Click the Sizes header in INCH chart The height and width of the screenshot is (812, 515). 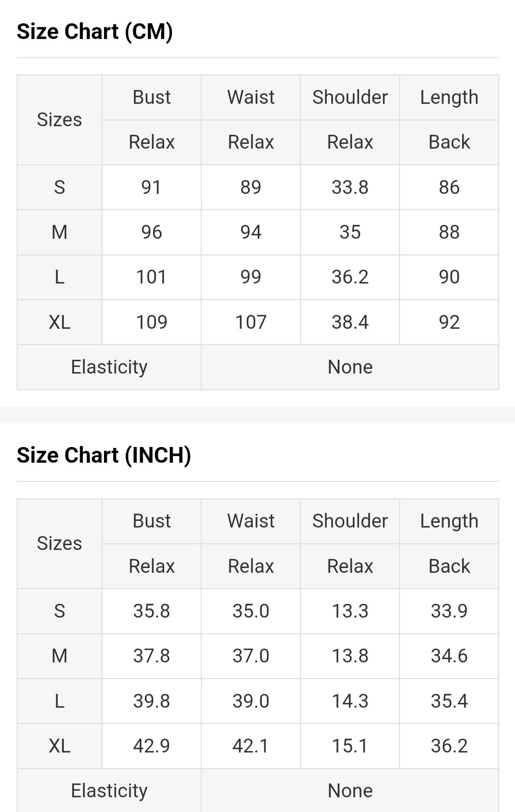(60, 543)
